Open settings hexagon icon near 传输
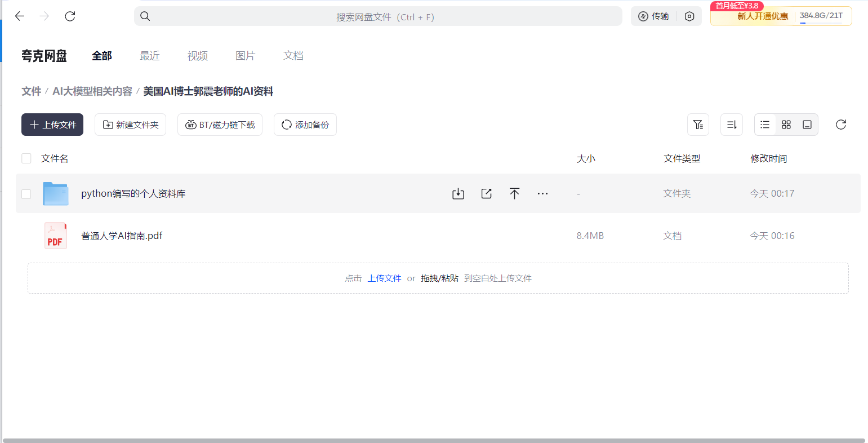The image size is (868, 443). 689,16
